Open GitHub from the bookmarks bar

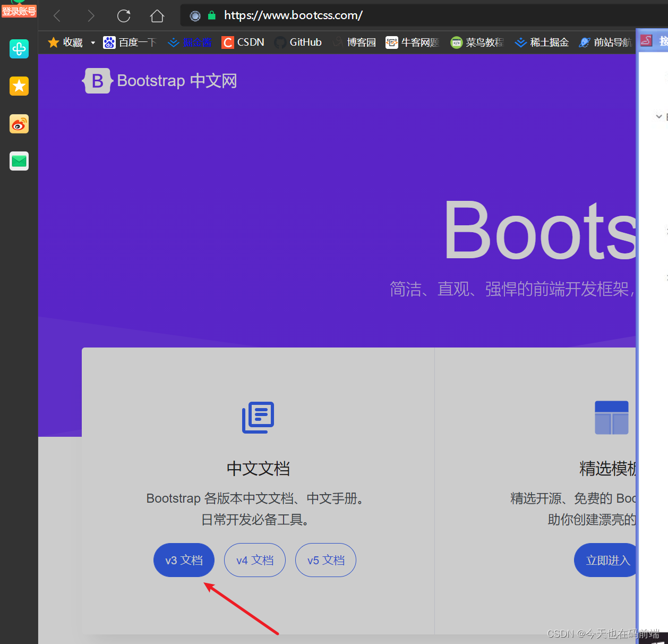click(298, 42)
